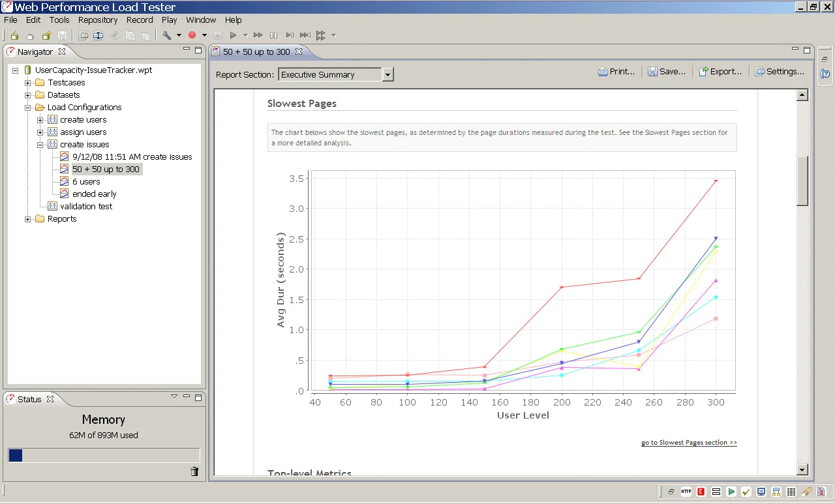Viewport: 835px width, 504px height.
Task: Open the Repository menu
Action: click(x=98, y=20)
